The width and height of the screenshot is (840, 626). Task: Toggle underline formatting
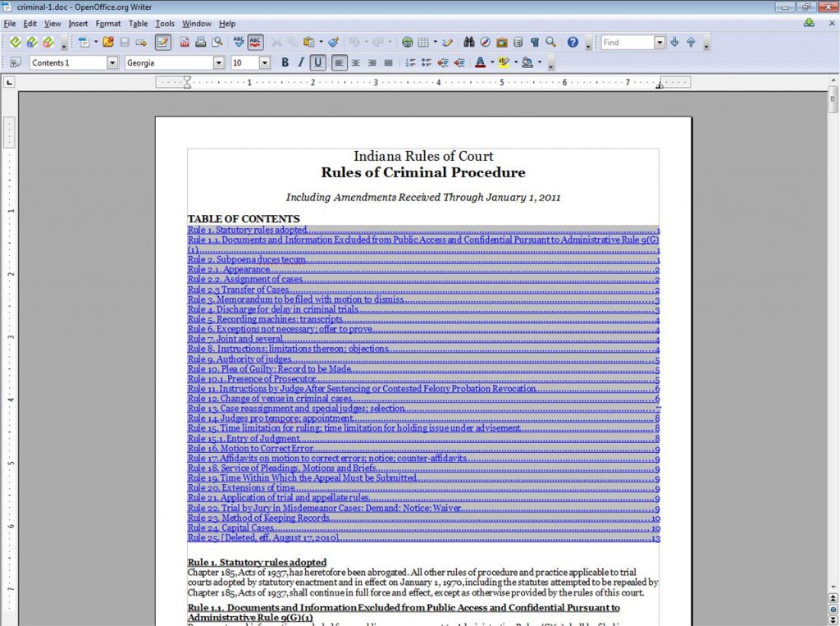(x=317, y=62)
